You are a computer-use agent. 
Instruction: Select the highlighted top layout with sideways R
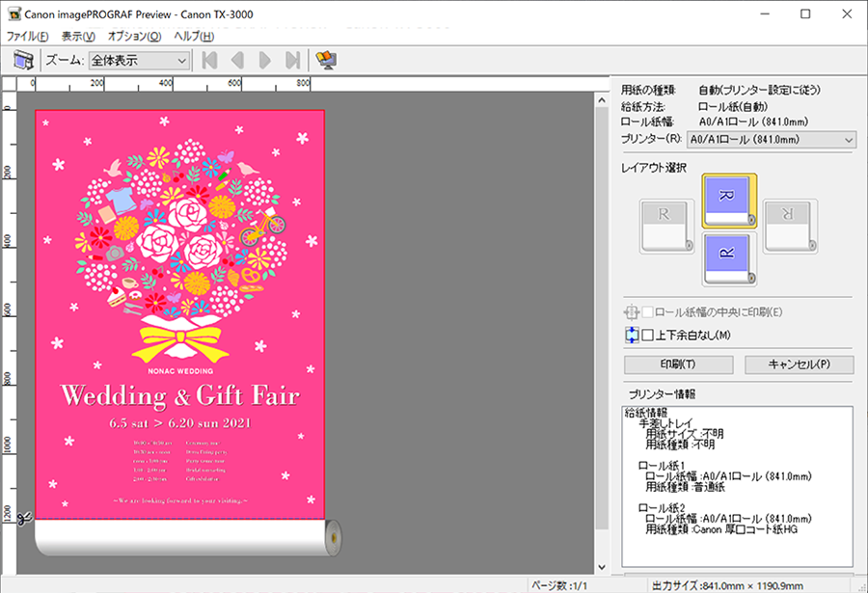(x=729, y=201)
